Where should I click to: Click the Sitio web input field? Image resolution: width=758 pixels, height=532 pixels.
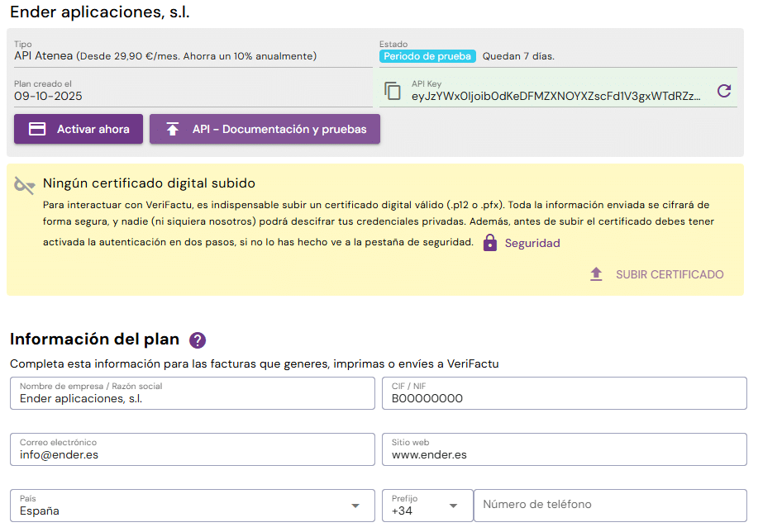click(x=562, y=454)
